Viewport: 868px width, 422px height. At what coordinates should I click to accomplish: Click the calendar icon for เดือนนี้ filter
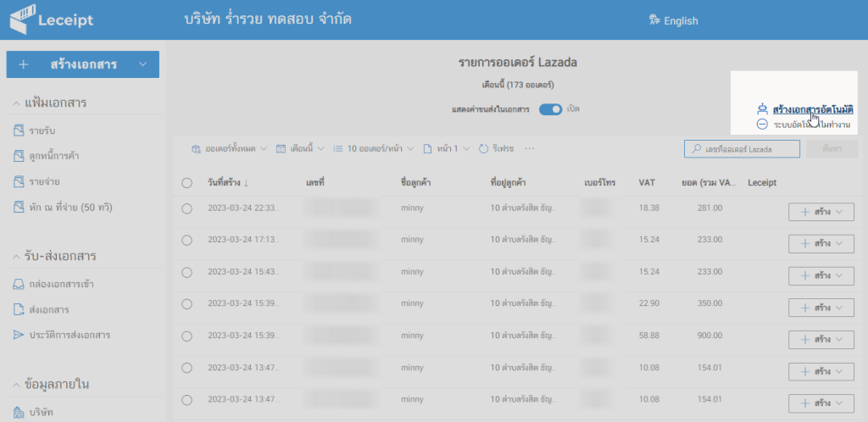[x=281, y=149]
